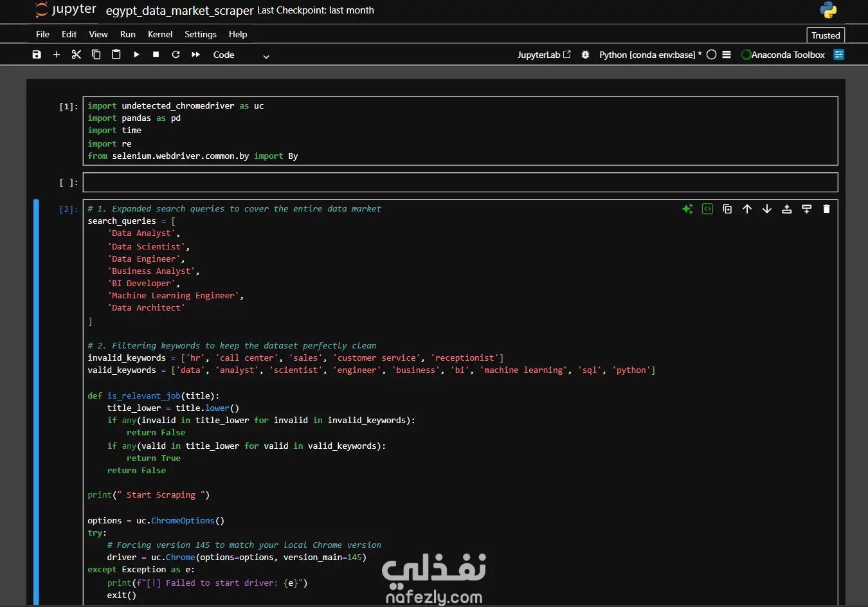Open the Edit menu

[69, 34]
